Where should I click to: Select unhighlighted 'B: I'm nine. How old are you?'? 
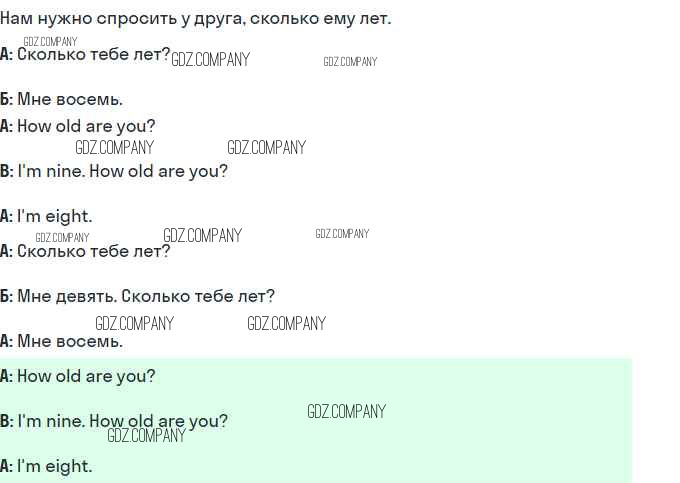tap(114, 171)
